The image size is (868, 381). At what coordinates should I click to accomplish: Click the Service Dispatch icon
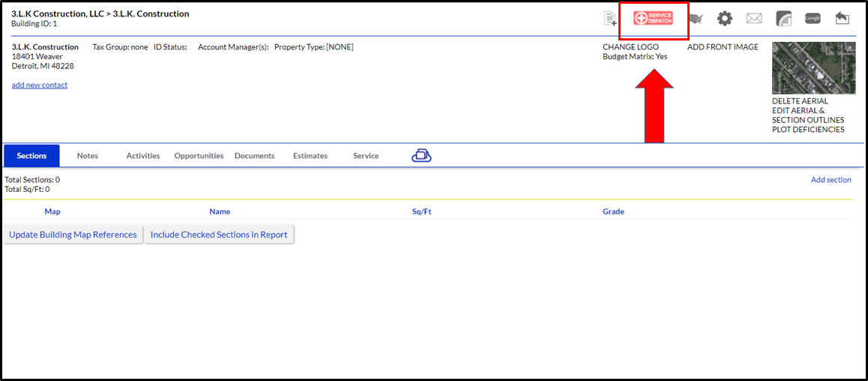(653, 19)
